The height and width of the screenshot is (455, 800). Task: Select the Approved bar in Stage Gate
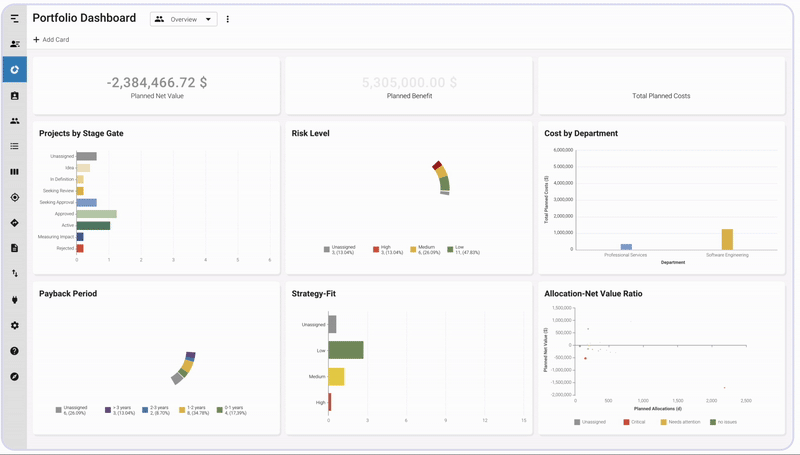[x=97, y=214]
